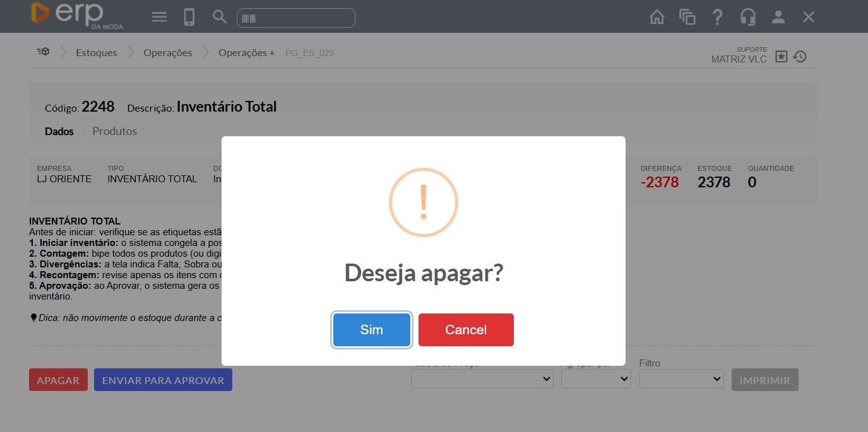Open the Tabela de Preço dropdown

coord(482,379)
